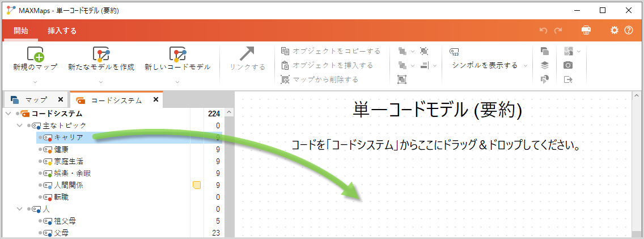644x239 pixels.
Task: Collapse the コードシステム root node
Action: (x=8, y=114)
